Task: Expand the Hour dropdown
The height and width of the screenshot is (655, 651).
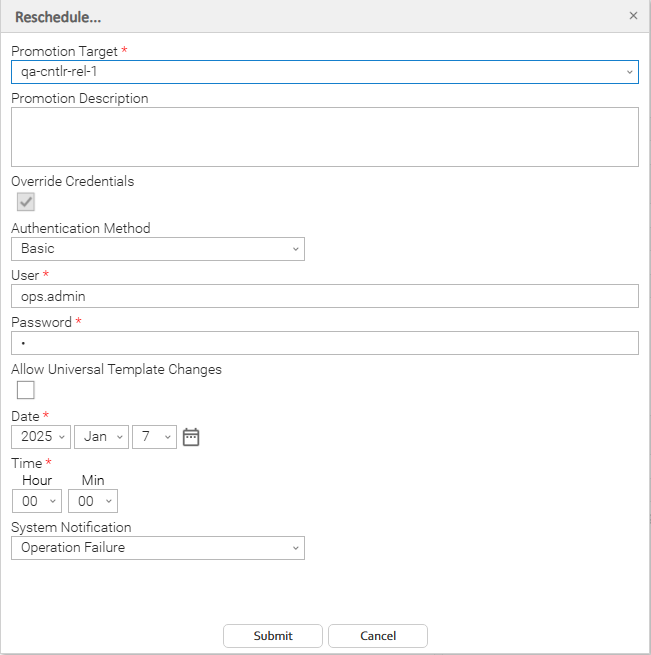Action: point(37,501)
